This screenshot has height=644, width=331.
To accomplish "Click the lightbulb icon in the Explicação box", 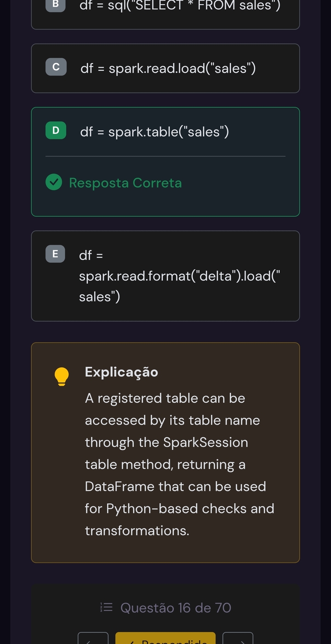I will point(62,376).
